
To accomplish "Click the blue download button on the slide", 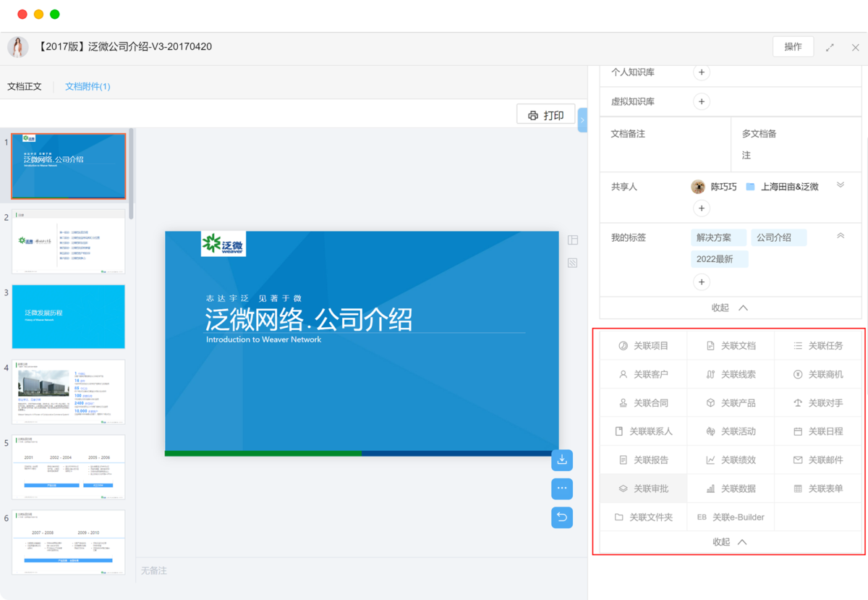I will pos(562,460).
